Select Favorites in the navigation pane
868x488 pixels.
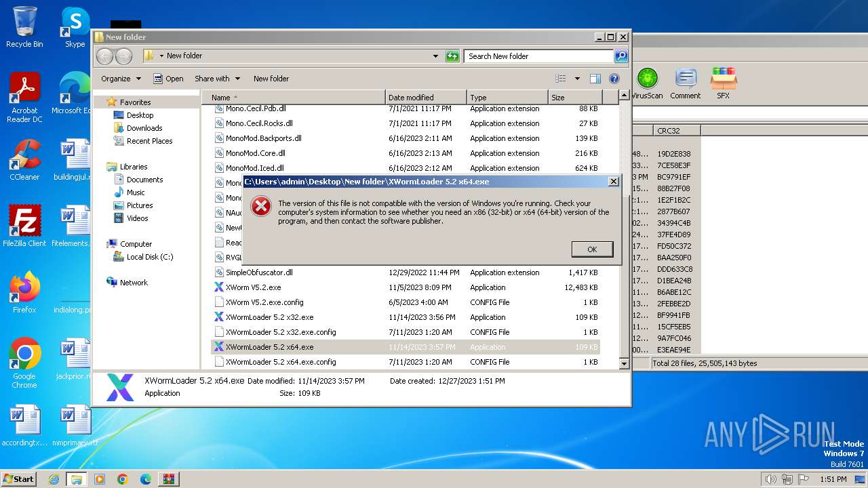coord(135,102)
